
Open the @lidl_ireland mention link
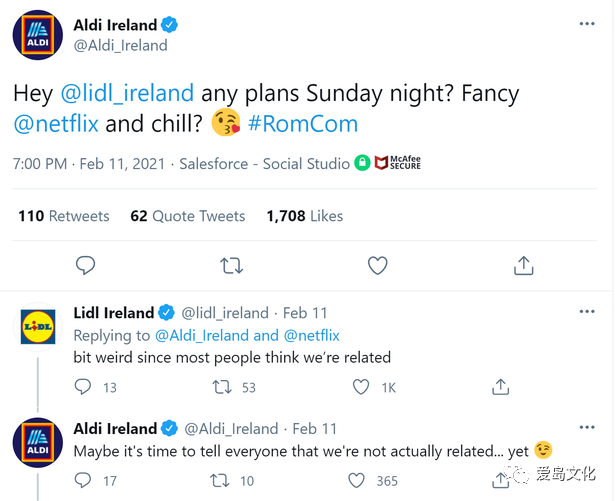(x=127, y=93)
